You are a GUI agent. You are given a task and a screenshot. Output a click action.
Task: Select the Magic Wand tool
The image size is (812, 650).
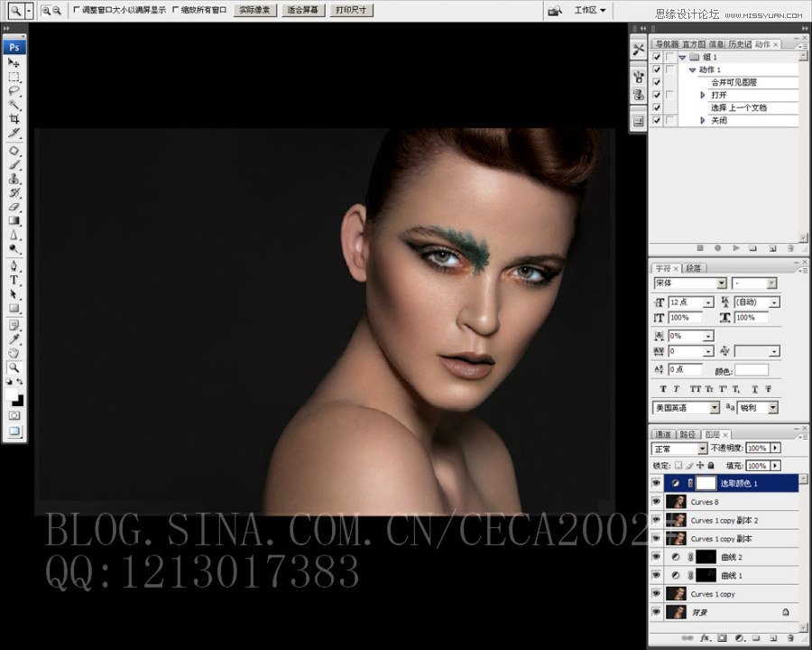pos(14,106)
